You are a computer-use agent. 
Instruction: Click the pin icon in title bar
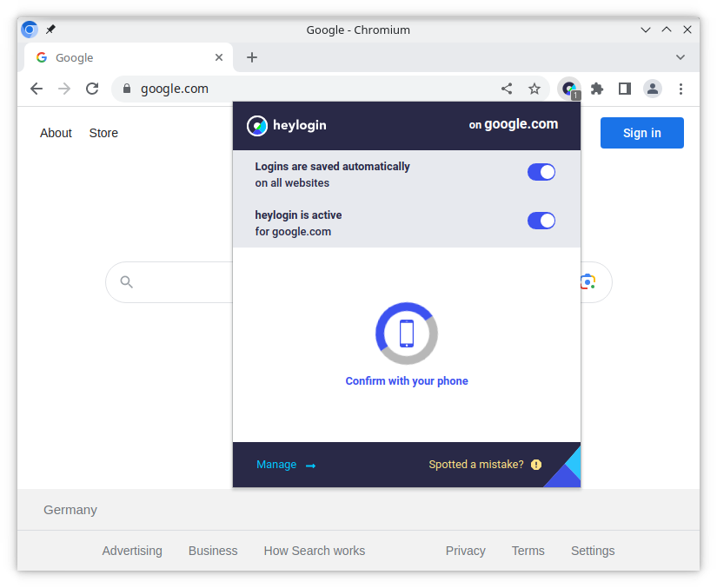coord(50,30)
